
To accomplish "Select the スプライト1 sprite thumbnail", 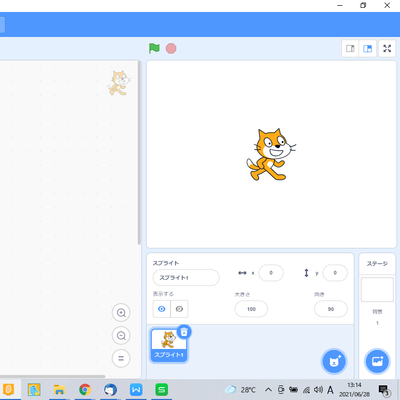I will [x=169, y=345].
